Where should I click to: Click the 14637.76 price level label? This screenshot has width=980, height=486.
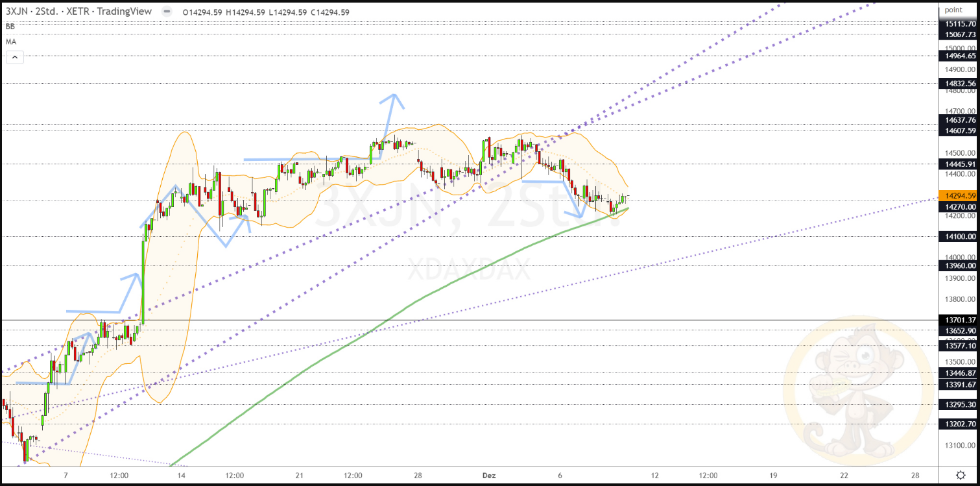pyautogui.click(x=959, y=120)
